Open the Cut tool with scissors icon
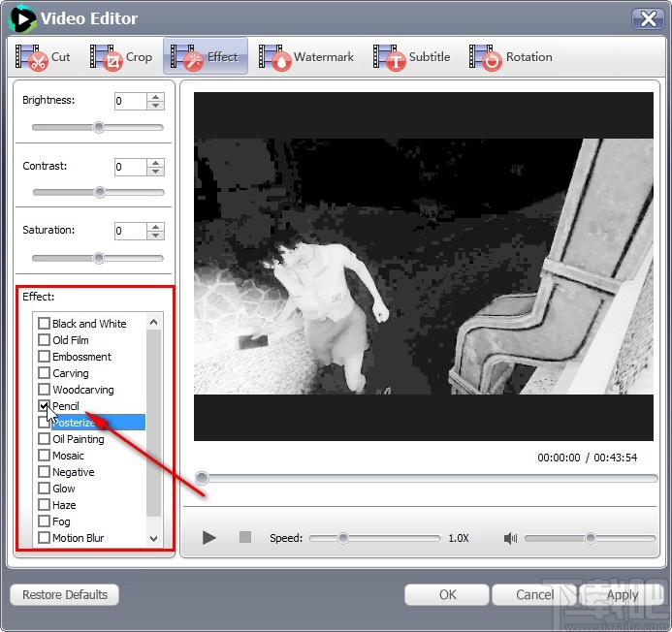This screenshot has height=632, width=672. (x=31, y=57)
